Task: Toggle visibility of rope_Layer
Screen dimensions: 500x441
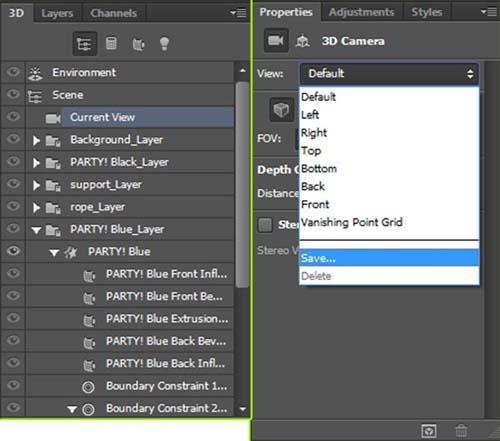Action: tap(13, 206)
